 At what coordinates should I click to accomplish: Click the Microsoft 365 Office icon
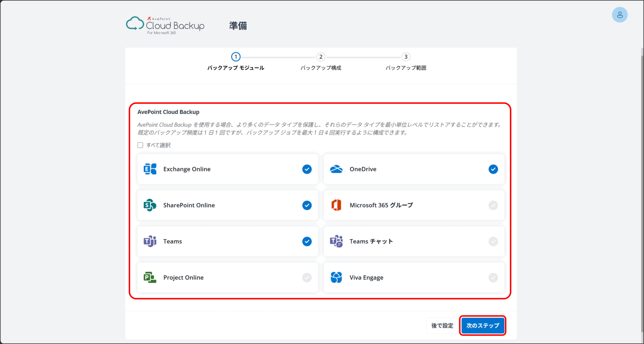coord(336,205)
